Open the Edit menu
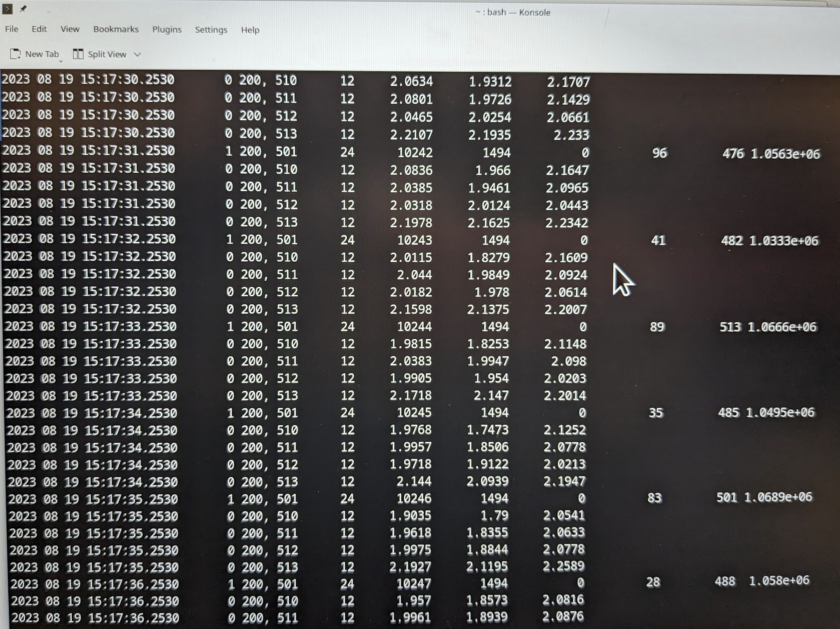Screen dimensions: 840x629 pos(39,29)
